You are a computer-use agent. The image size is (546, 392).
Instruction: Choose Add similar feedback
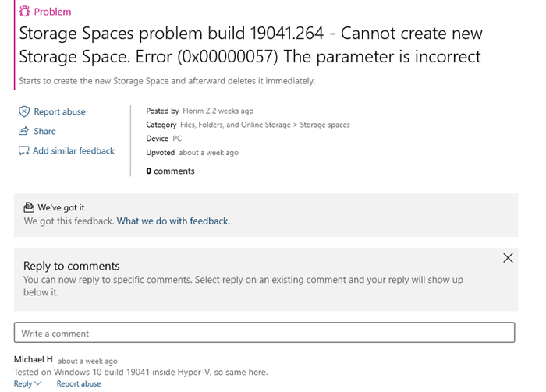pos(73,150)
